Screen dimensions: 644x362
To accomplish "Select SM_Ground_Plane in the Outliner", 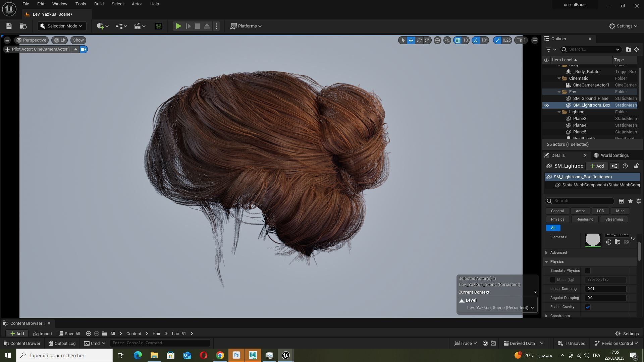I will [x=590, y=99].
